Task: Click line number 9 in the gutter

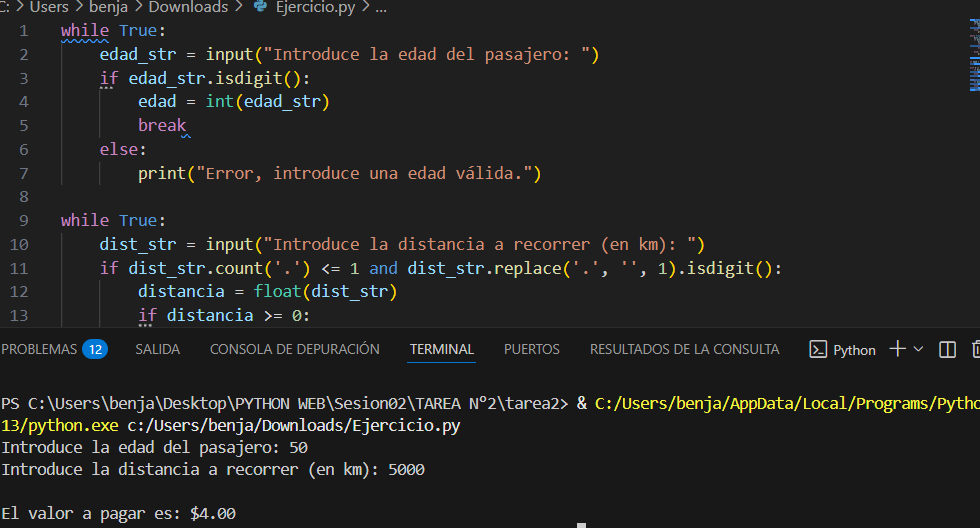Action: 24,221
